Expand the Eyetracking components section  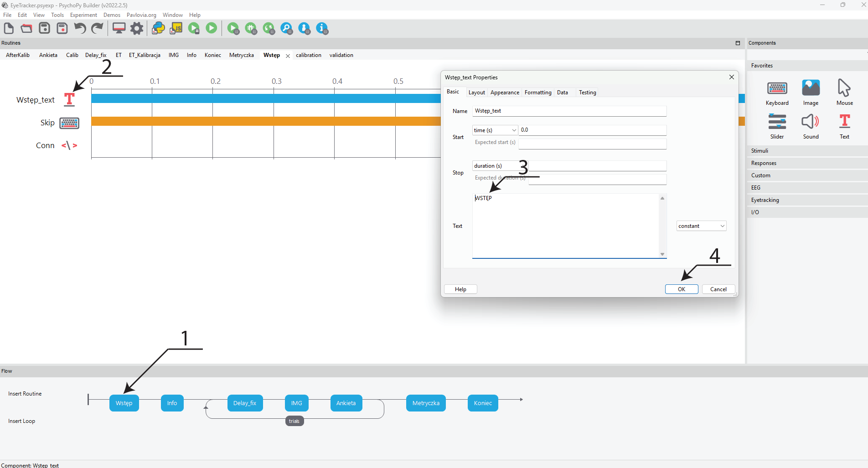[x=765, y=200]
